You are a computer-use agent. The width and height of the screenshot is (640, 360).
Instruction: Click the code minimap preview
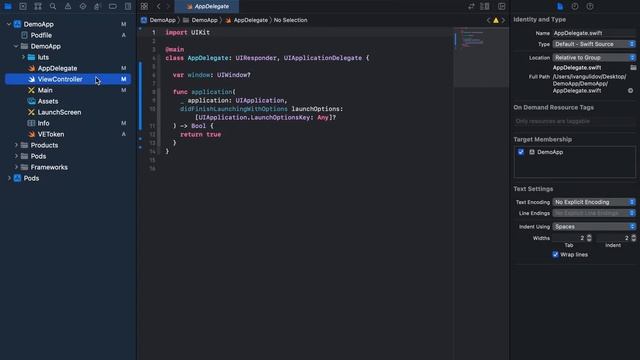click(x=481, y=57)
